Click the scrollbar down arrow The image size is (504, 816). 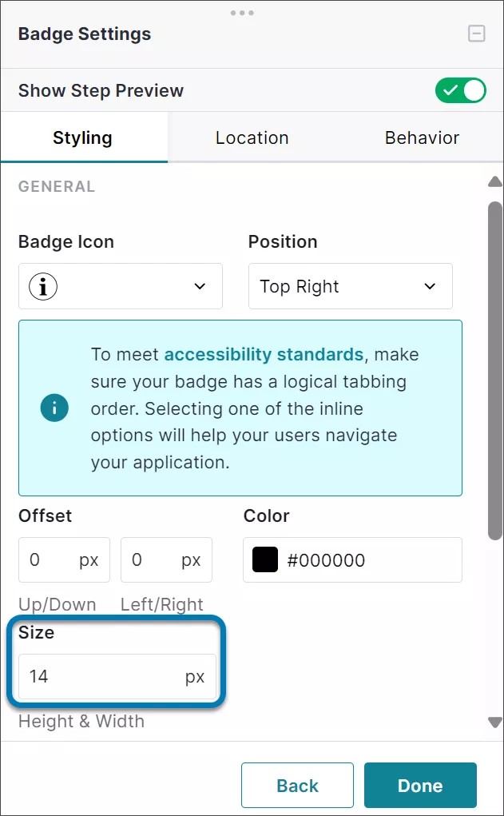coord(494,723)
